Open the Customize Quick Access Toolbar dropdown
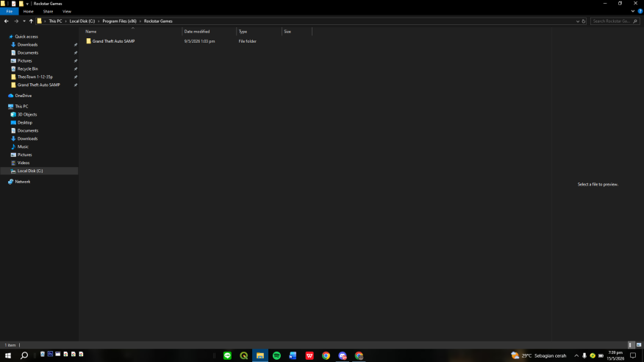 coord(27,4)
